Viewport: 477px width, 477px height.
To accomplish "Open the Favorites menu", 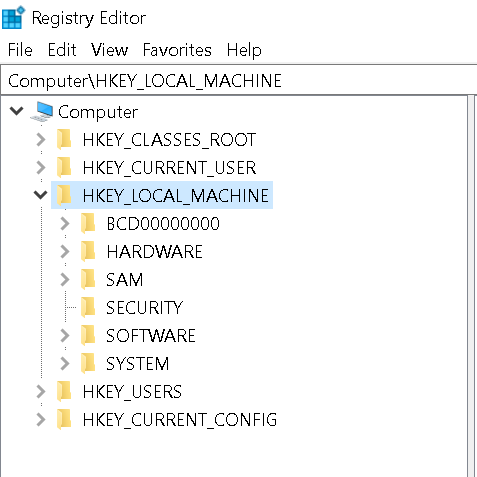I will coord(177,50).
